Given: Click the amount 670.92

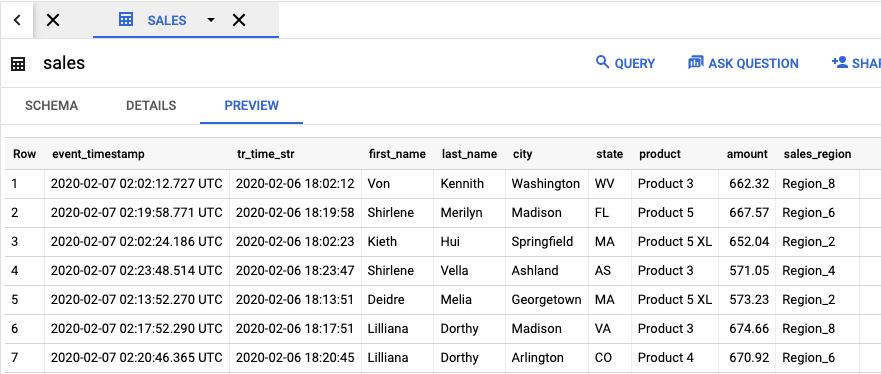Looking at the screenshot, I should (749, 358).
